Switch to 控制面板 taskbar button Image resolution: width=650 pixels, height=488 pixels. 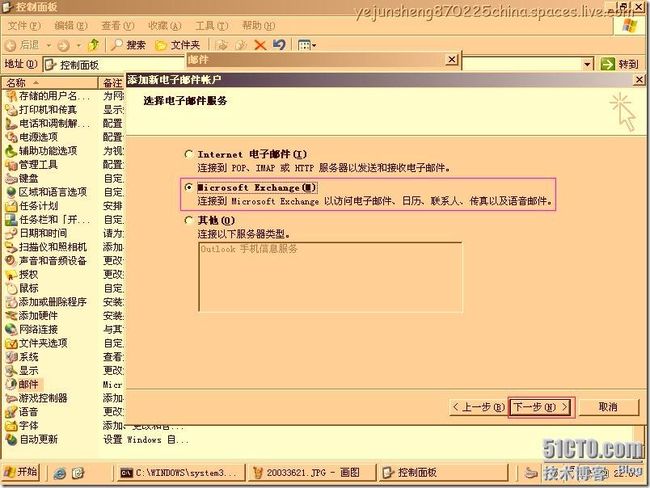point(443,473)
